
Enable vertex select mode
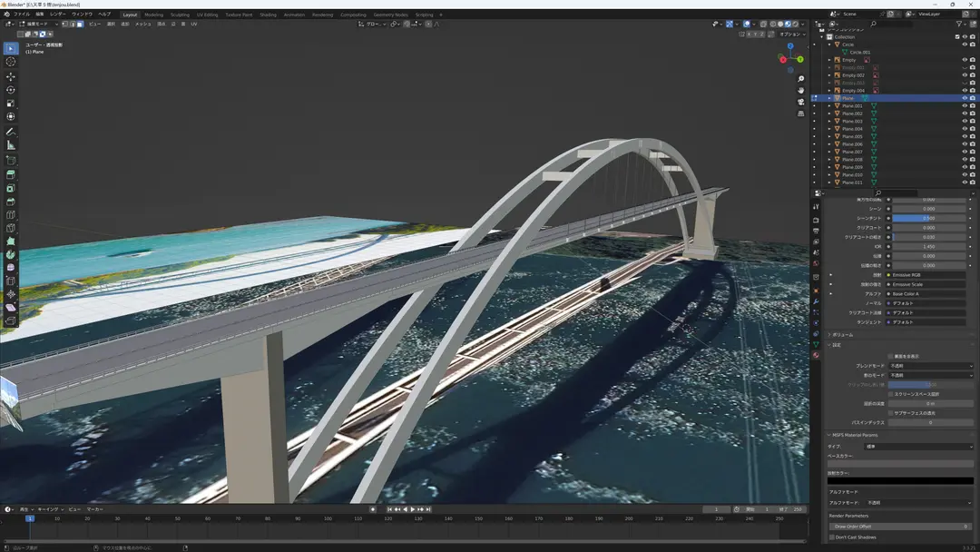point(65,24)
